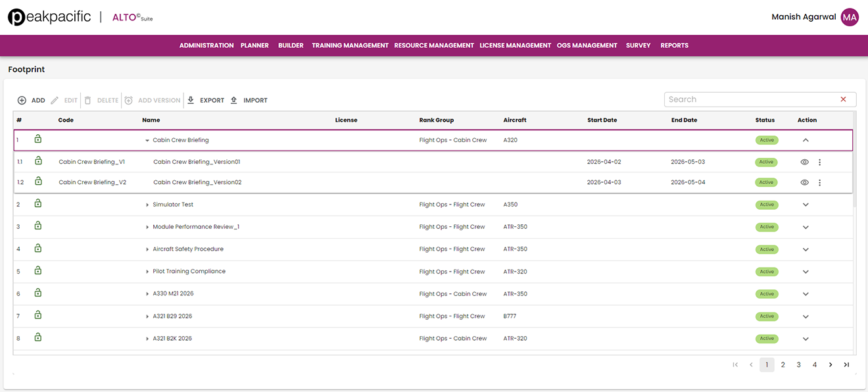This screenshot has width=868, height=392.
Task: Open three-dot menu for Cabin Crew Briefing_V1
Action: tap(819, 162)
